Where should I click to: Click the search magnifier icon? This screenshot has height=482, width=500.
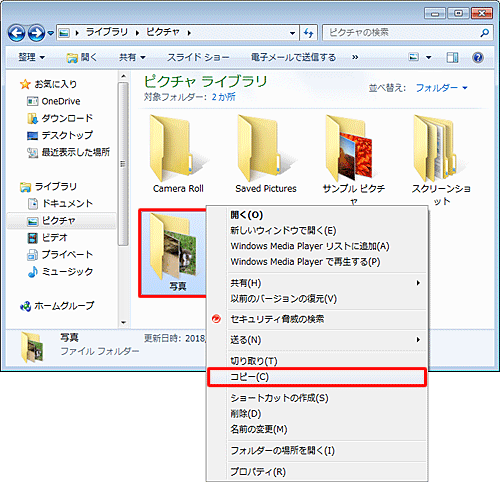[485, 32]
